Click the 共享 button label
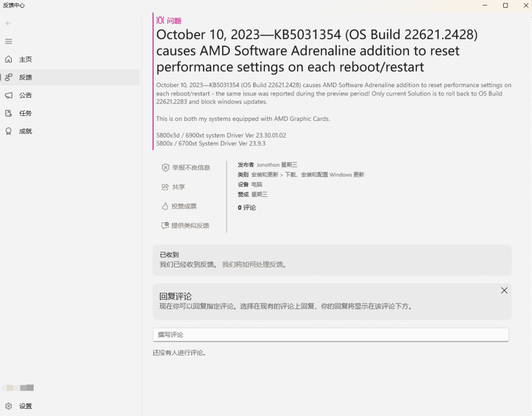The height and width of the screenshot is (416, 532). (178, 187)
